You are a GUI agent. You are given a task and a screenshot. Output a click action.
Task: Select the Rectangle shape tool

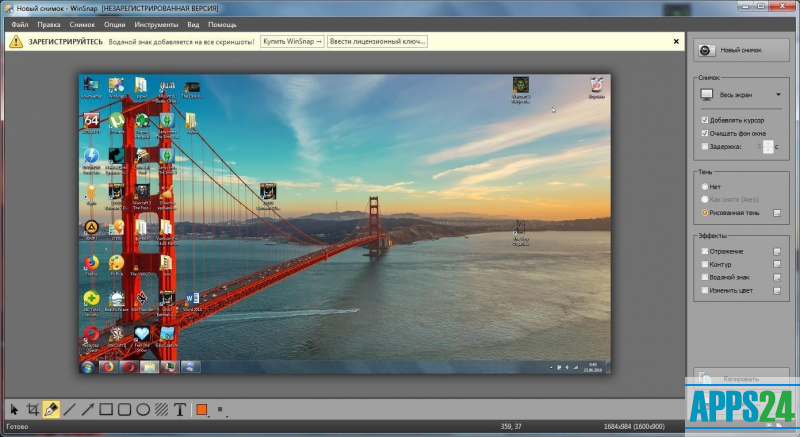coord(106,409)
